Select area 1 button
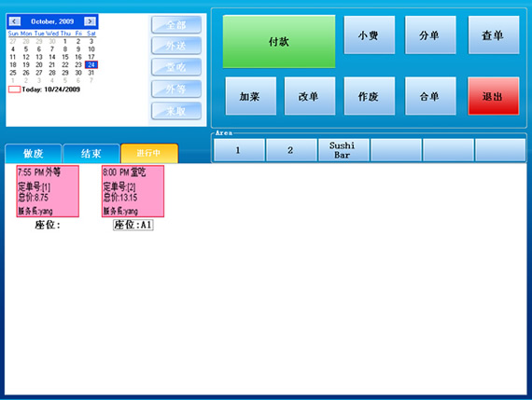 pos(239,150)
